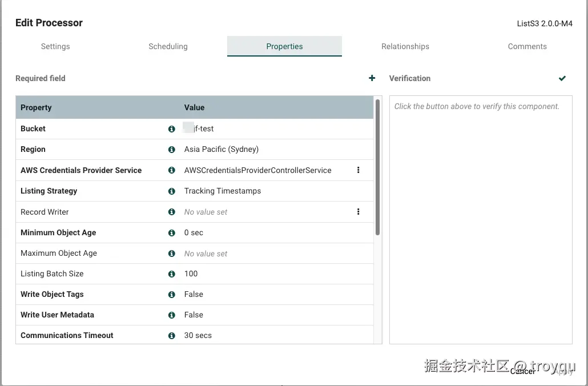Open the Region value dropdown
The image size is (588, 386).
pyautogui.click(x=221, y=150)
